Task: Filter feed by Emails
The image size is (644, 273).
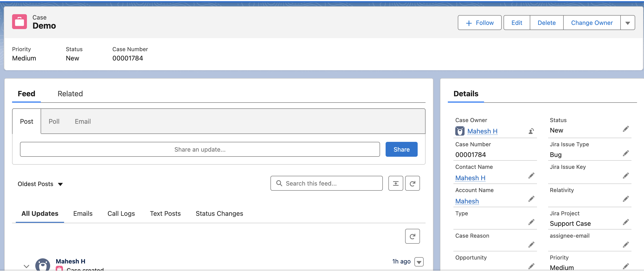Action: 83,214
